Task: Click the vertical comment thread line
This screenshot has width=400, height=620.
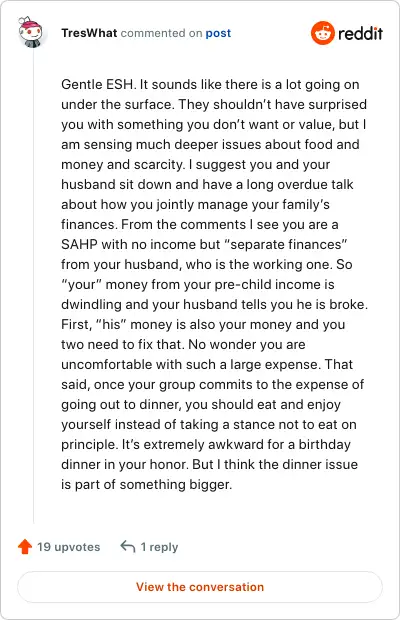Action: pyautogui.click(x=33, y=285)
